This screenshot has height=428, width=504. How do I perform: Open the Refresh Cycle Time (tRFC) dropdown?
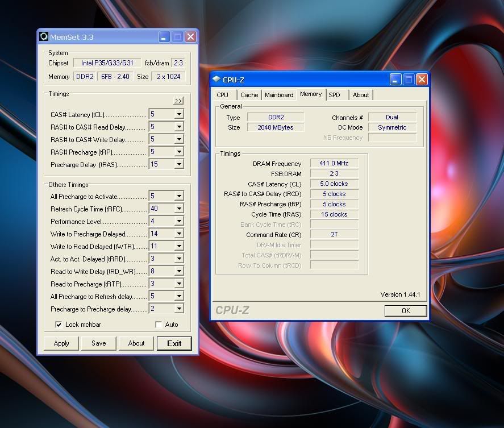pyautogui.click(x=179, y=209)
